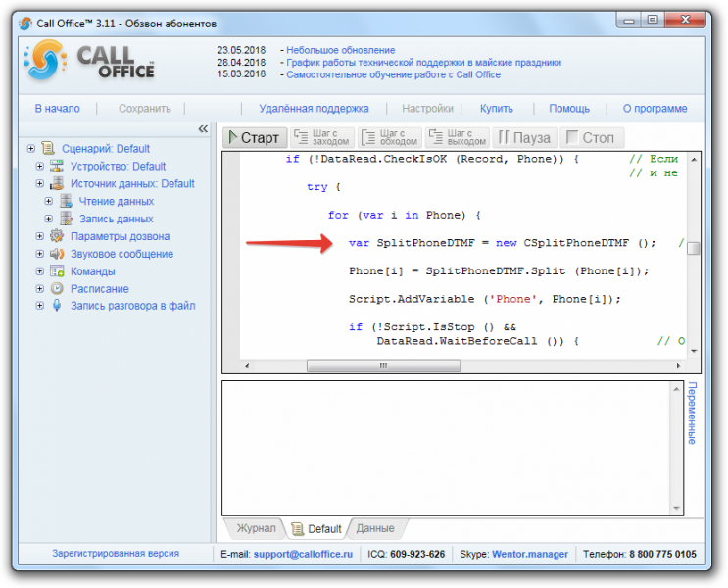
Task: Select the Чтение данных icon
Action: 66,201
